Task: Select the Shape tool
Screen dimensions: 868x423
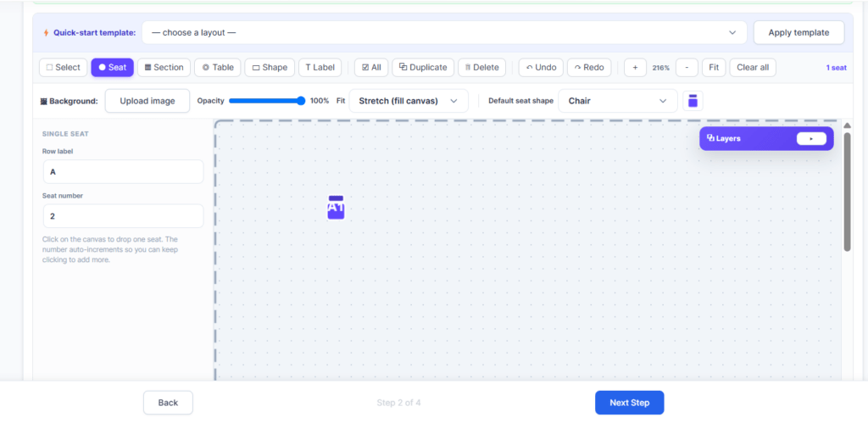Action: (270, 68)
